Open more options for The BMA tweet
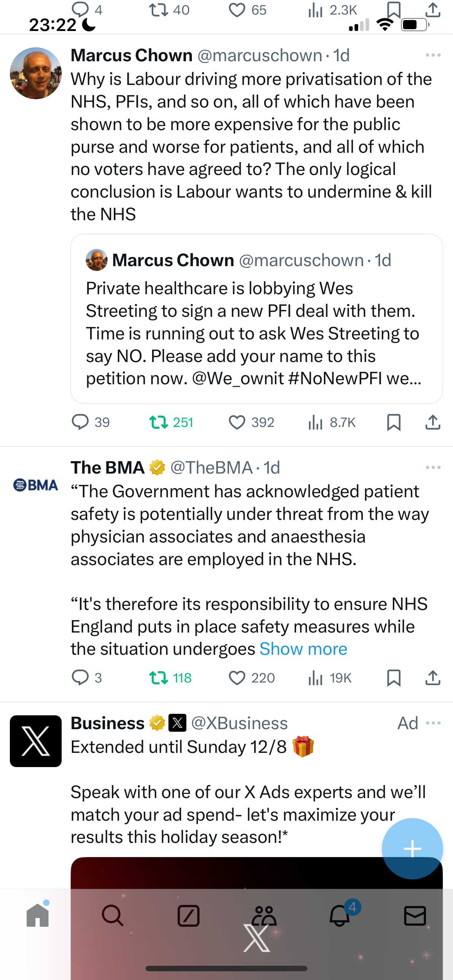 [433, 467]
